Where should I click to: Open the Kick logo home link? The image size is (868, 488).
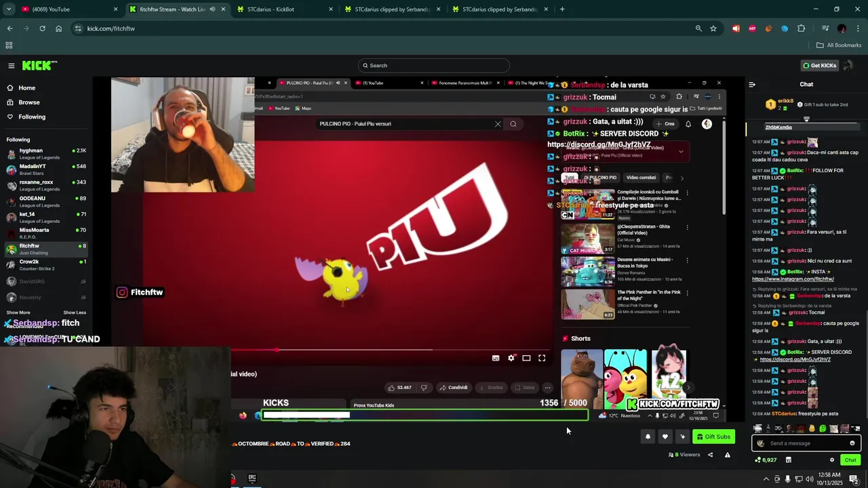pyautogui.click(x=39, y=66)
